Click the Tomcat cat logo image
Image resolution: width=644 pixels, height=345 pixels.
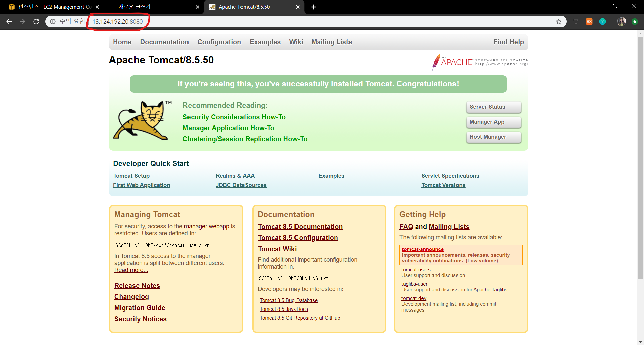pyautogui.click(x=143, y=120)
